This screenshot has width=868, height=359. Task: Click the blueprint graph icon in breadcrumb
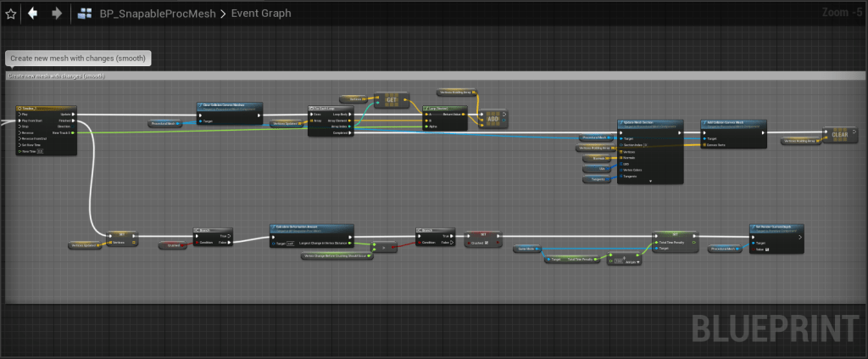85,14
